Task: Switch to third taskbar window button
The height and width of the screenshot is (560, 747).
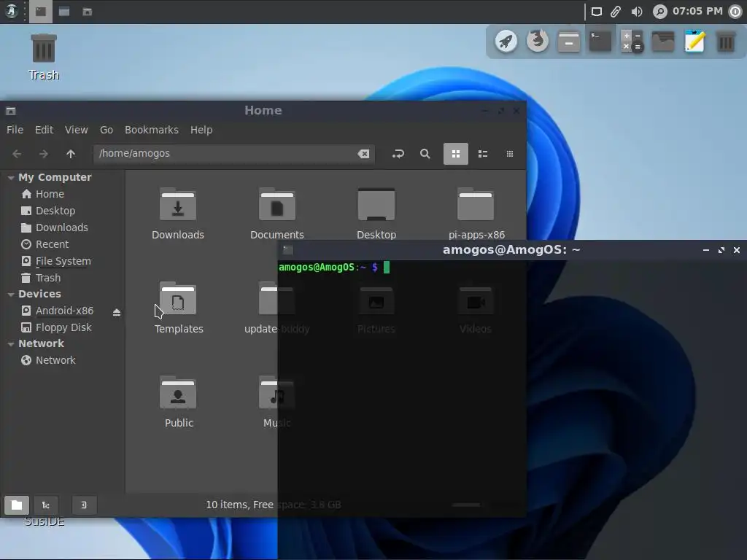Action: pyautogui.click(x=88, y=12)
